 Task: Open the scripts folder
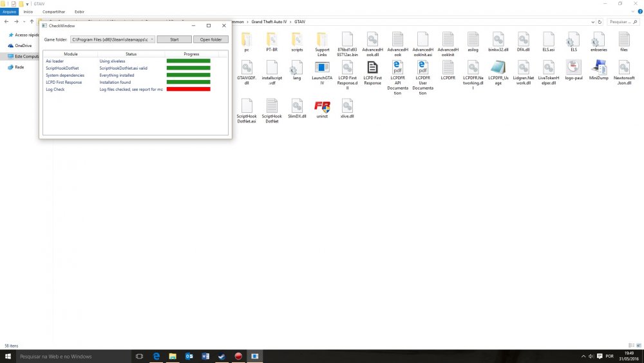[x=297, y=41]
